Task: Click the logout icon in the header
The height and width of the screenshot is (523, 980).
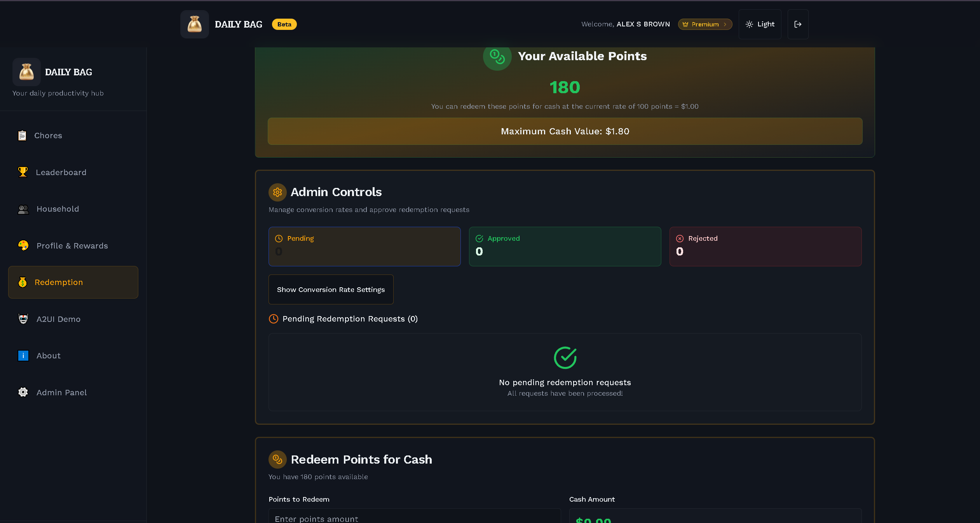Action: click(x=798, y=24)
